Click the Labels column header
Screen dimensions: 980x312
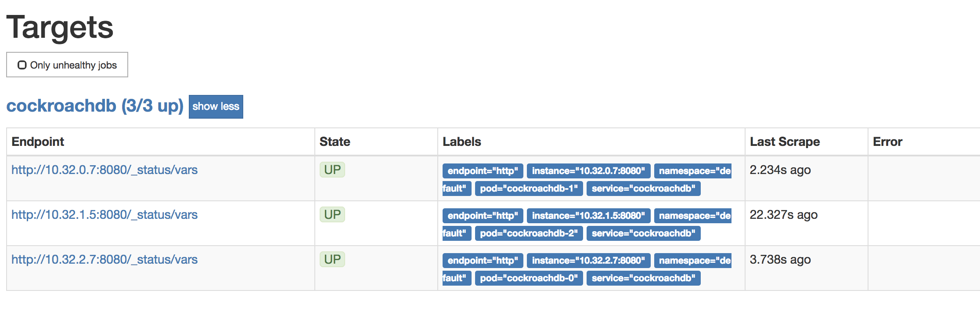pos(462,141)
